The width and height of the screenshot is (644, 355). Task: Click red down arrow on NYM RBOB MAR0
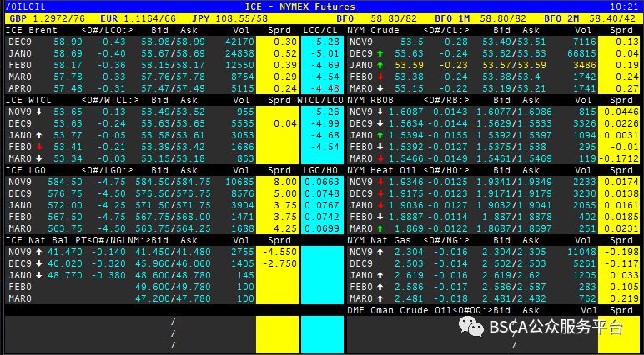[380, 158]
